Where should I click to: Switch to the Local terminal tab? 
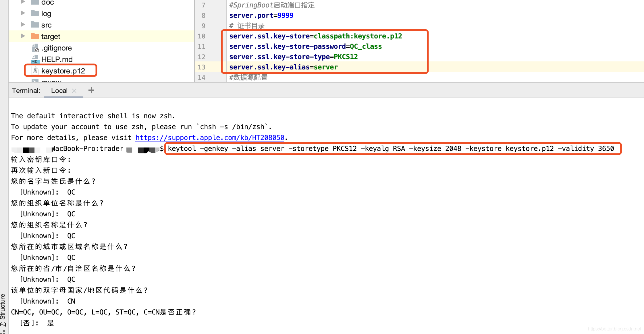click(x=59, y=90)
